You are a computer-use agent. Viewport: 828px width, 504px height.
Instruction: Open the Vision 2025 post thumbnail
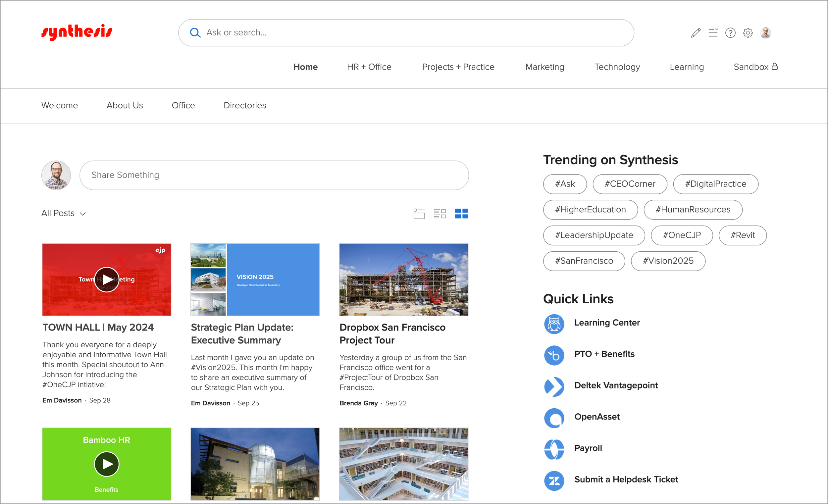tap(255, 279)
